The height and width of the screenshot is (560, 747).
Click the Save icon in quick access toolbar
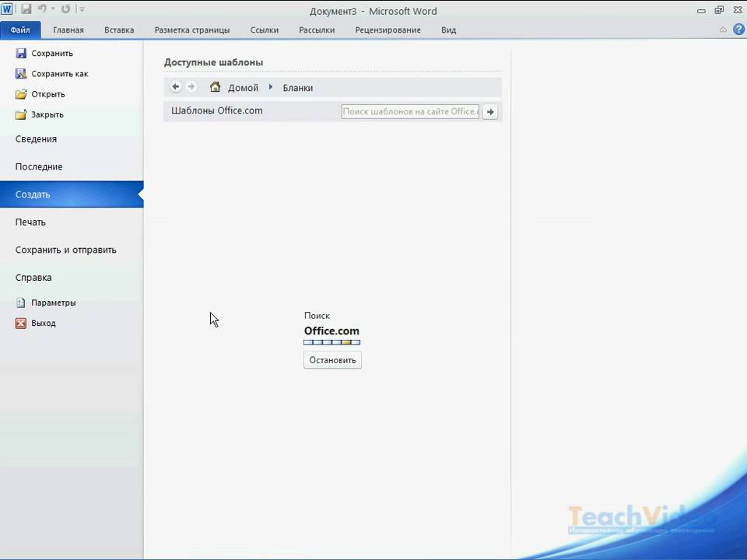point(26,9)
